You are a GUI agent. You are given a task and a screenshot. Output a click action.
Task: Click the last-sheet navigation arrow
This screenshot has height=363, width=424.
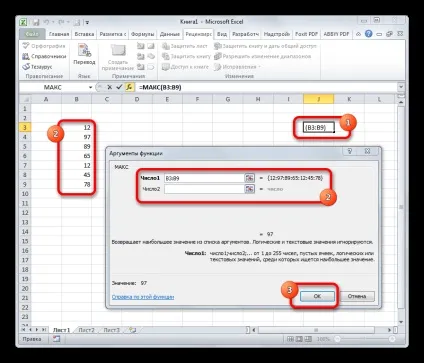pos(44,330)
